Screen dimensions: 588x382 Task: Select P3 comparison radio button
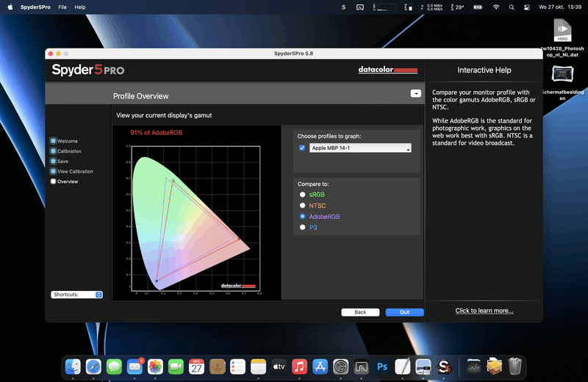(x=302, y=227)
